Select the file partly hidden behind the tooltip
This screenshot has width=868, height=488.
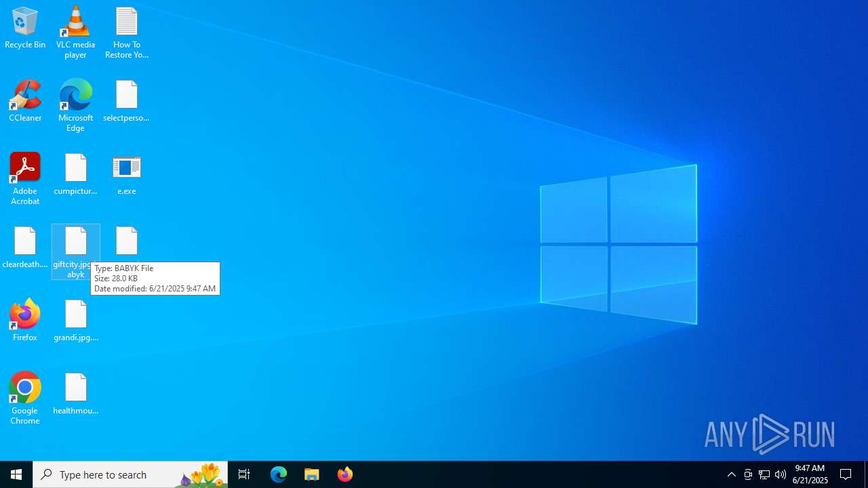pyautogui.click(x=127, y=243)
